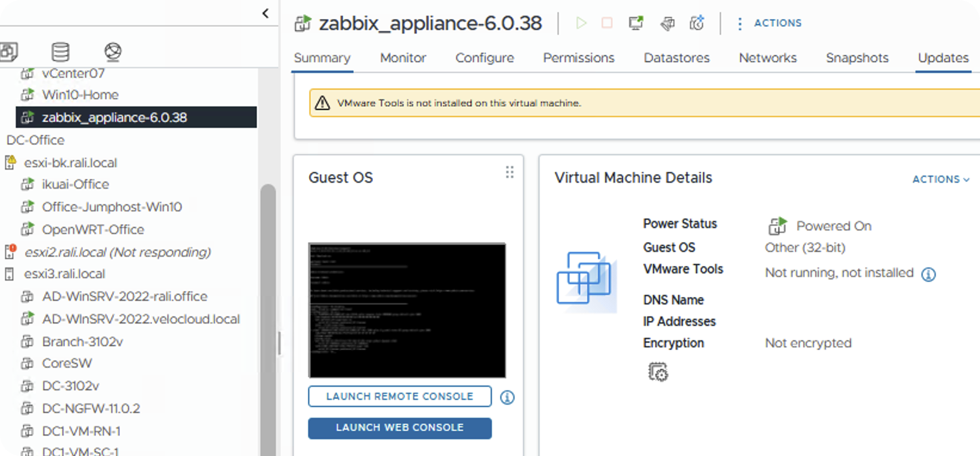
Task: Switch to the Networks tab
Action: click(x=768, y=58)
